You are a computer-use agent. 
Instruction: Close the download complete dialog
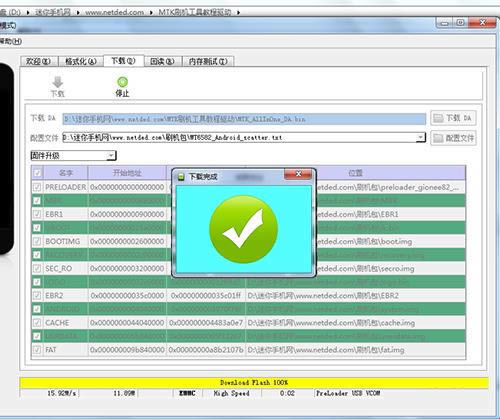[x=298, y=174]
